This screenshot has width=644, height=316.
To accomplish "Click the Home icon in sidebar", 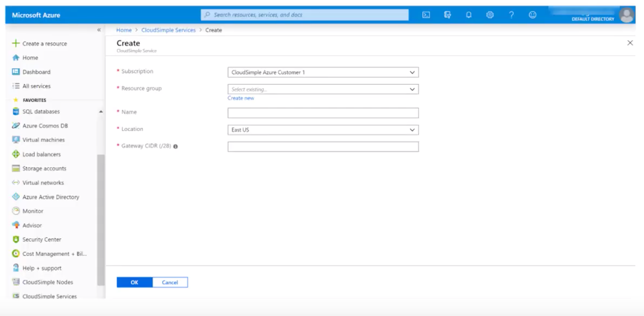I will 16,58.
